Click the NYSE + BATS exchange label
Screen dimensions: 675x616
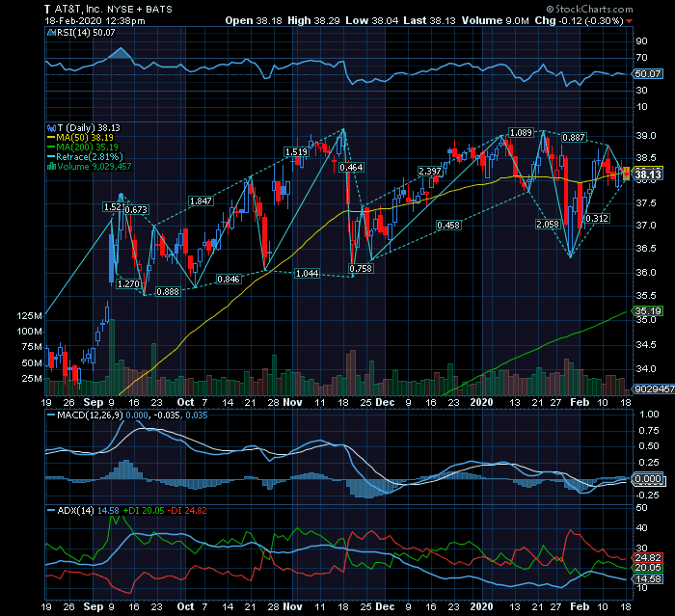[140, 9]
